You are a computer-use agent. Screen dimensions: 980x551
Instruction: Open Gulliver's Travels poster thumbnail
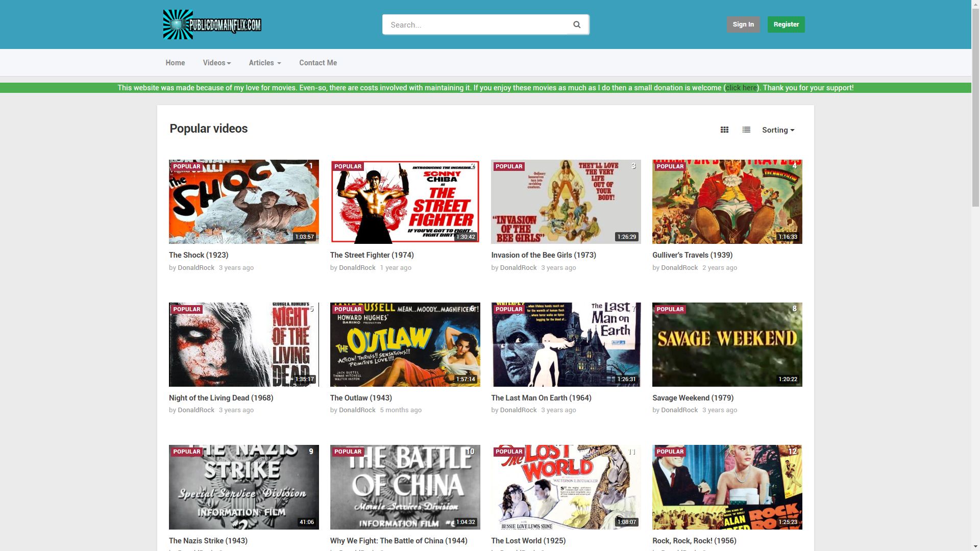[727, 202]
